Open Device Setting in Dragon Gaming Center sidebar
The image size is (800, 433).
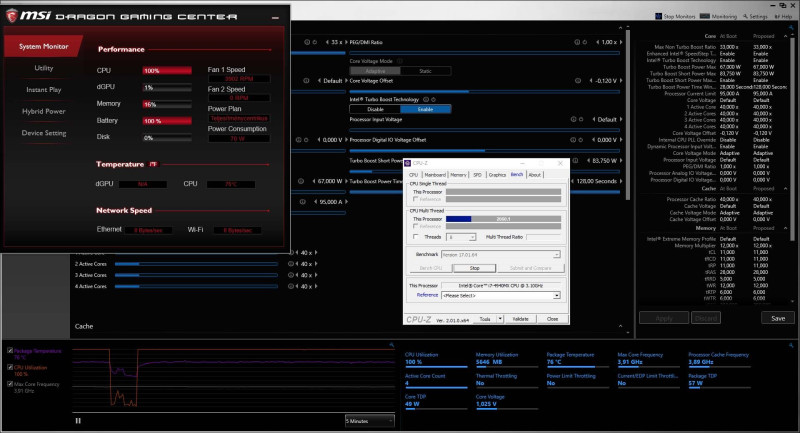[44, 133]
